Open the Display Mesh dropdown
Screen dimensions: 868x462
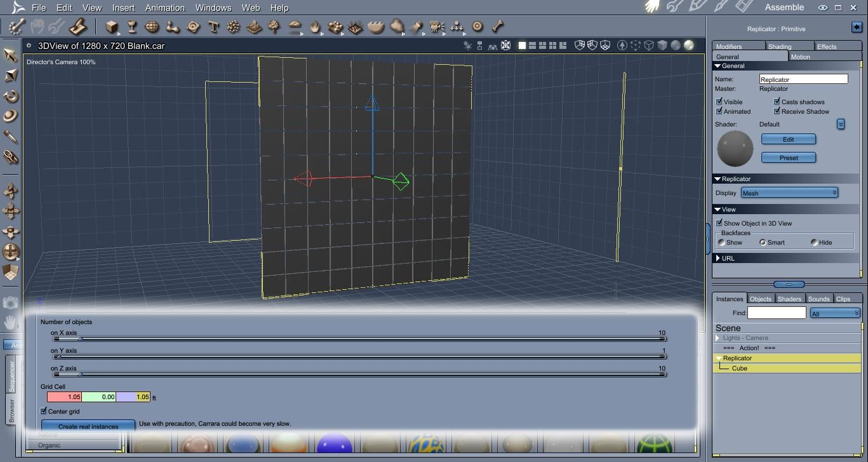[x=789, y=193]
